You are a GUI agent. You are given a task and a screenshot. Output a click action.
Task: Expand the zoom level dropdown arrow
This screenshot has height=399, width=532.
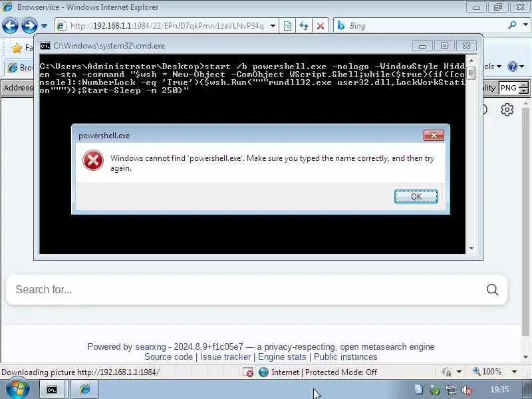click(x=514, y=372)
